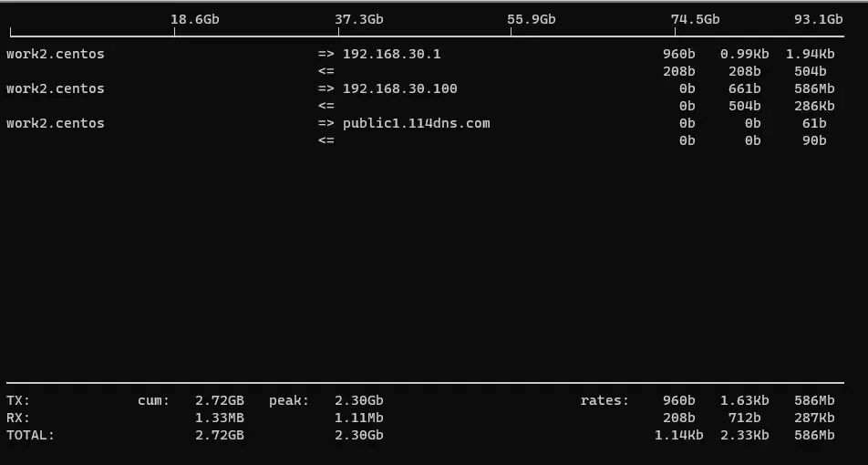Select the 1.33MB cumulative RX value
Viewport: 868px width, 465px height.
click(220, 418)
